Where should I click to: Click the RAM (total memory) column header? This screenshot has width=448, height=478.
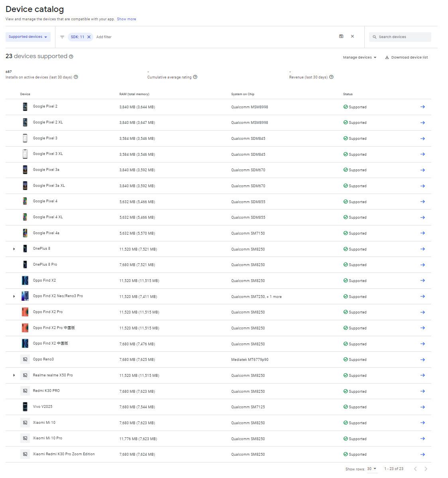click(134, 94)
